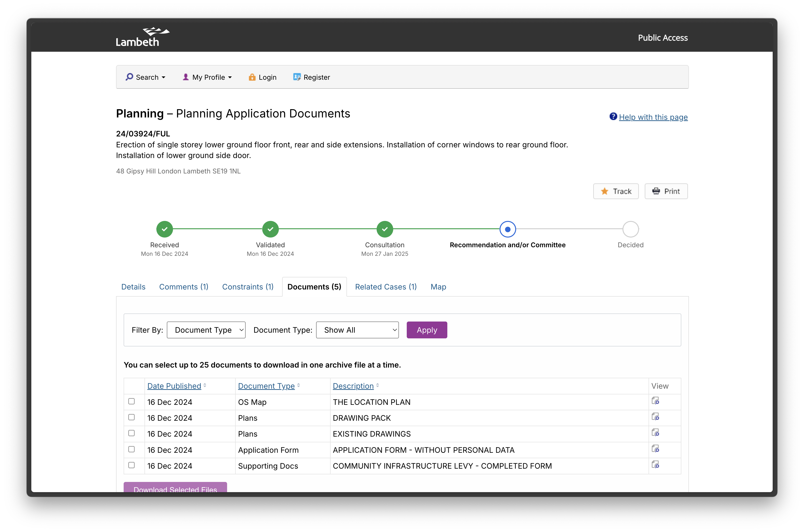Click Description sort arrows icon
The width and height of the screenshot is (804, 532).
[378, 386]
